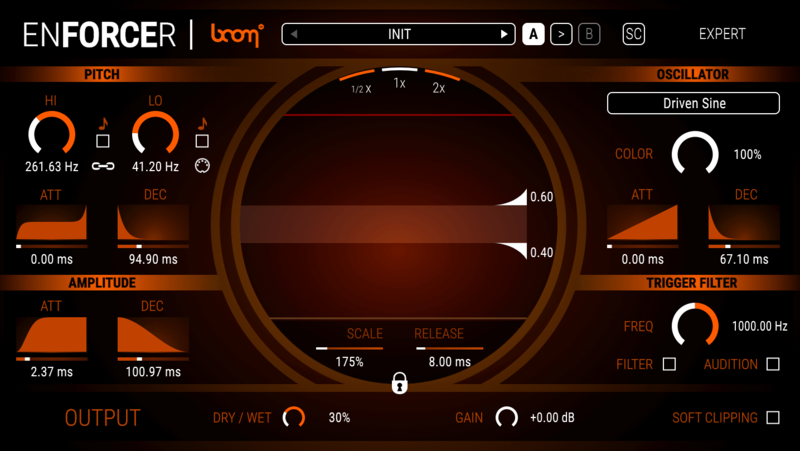Screen dimensions: 800x451
Task: Click the RELEASE slider at 8.00 ms
Action: [449, 348]
